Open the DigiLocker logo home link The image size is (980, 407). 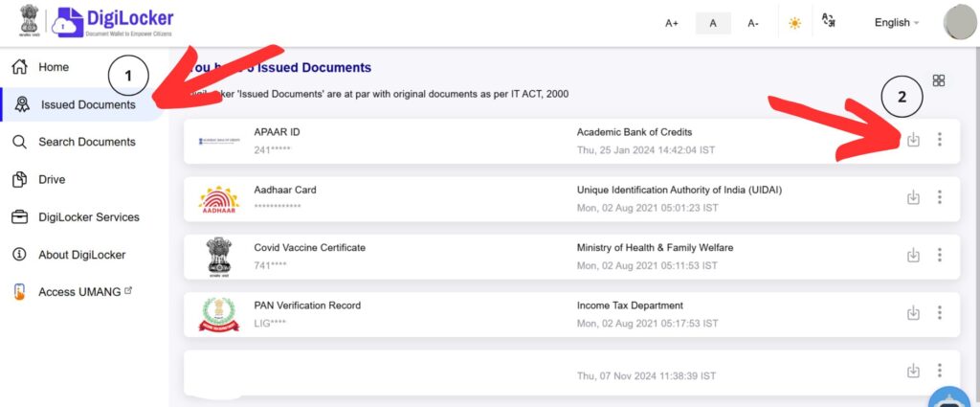coord(113,22)
